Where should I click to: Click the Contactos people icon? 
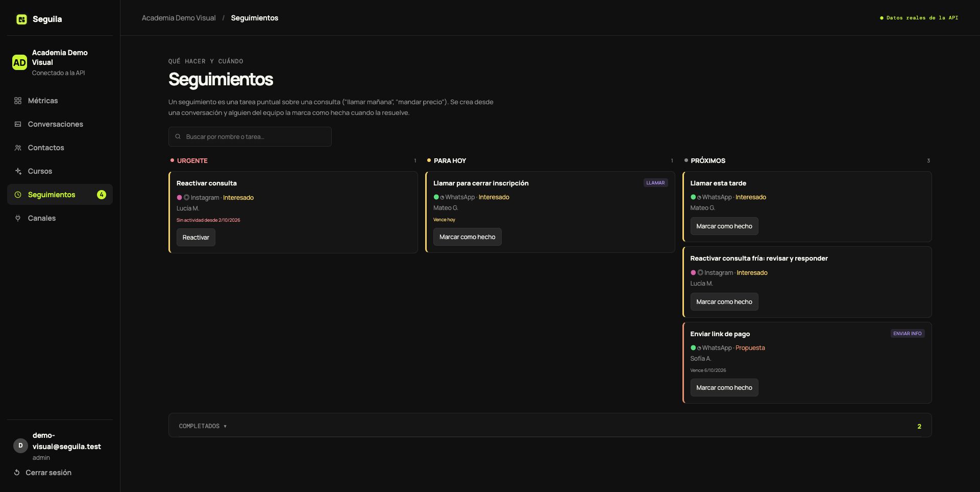tap(18, 148)
